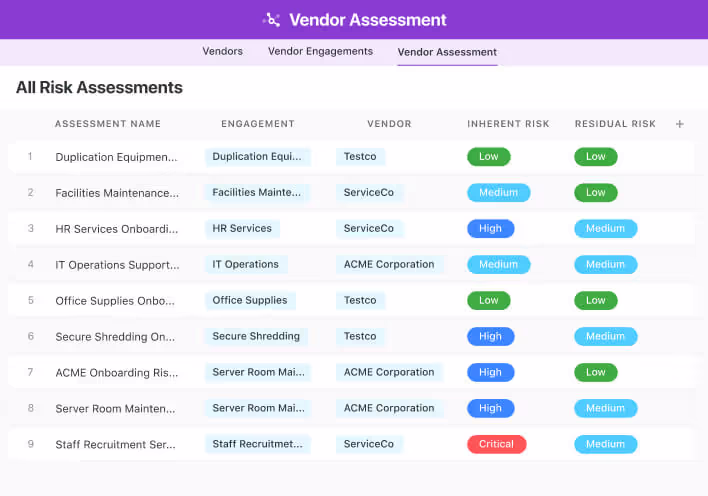
Task: Select row number 5
Action: tap(30, 300)
